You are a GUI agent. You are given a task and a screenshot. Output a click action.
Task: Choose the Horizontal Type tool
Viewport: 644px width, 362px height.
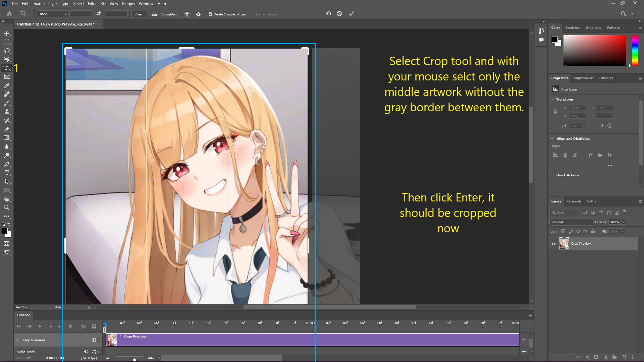[7, 173]
